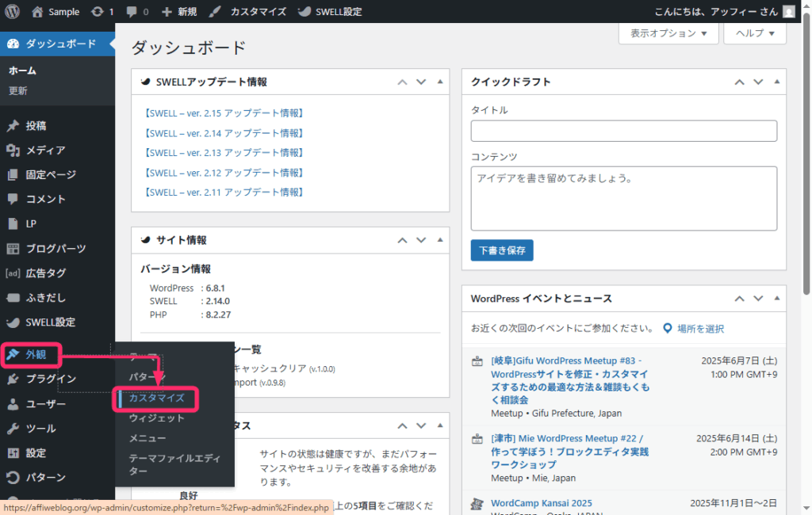Image resolution: width=812 pixels, height=515 pixels.
Task: Select ウィジェット in the Appearance submenu
Action: point(156,418)
